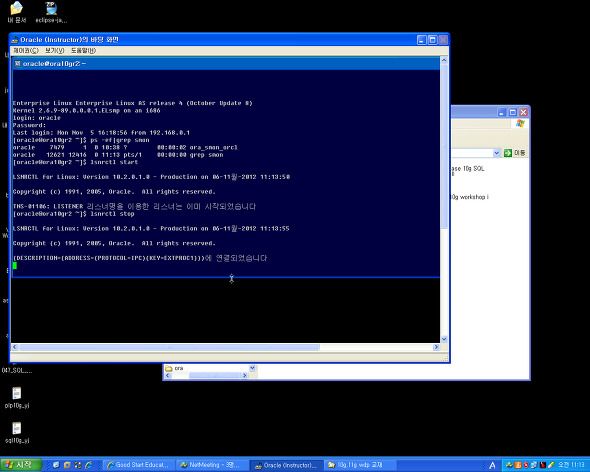
Task: Click the down arrow of vertical scrollbar
Action: 444,339
